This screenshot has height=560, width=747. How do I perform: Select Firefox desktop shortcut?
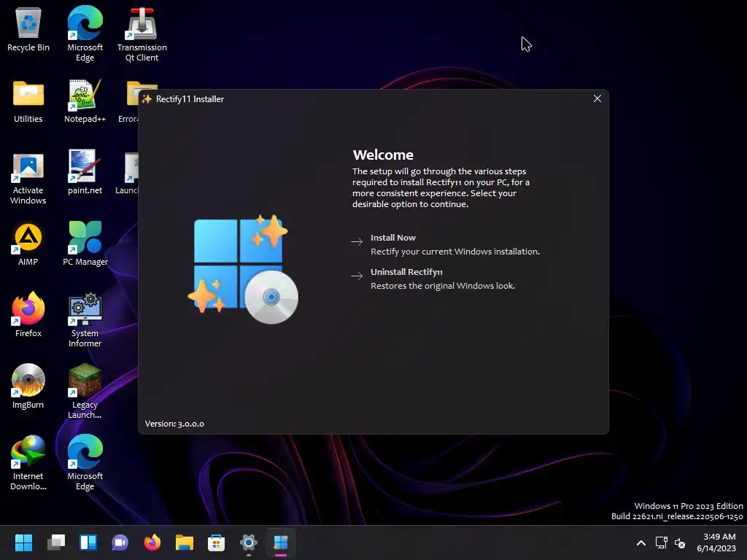[x=28, y=315]
